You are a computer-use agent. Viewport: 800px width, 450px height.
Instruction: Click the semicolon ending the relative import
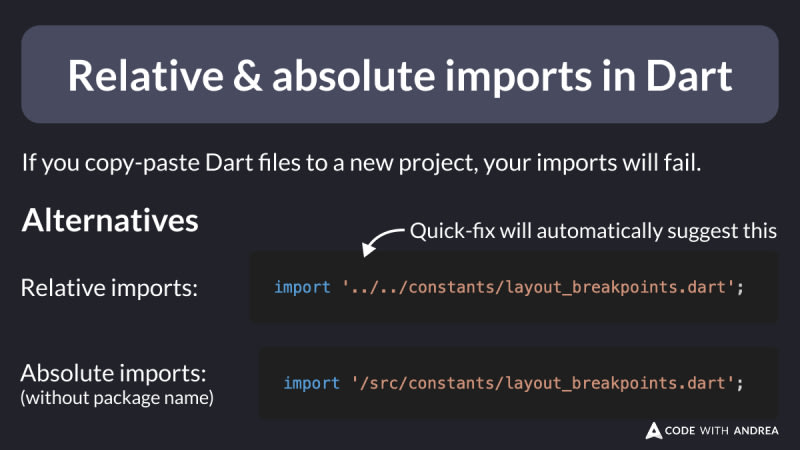point(743,288)
